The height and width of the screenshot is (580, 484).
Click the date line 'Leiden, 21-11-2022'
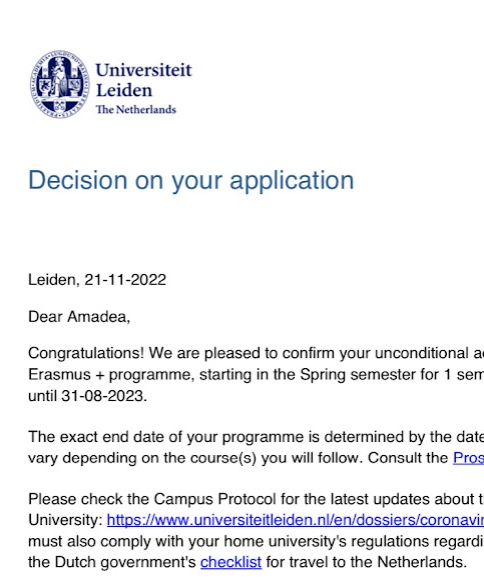[97, 280]
